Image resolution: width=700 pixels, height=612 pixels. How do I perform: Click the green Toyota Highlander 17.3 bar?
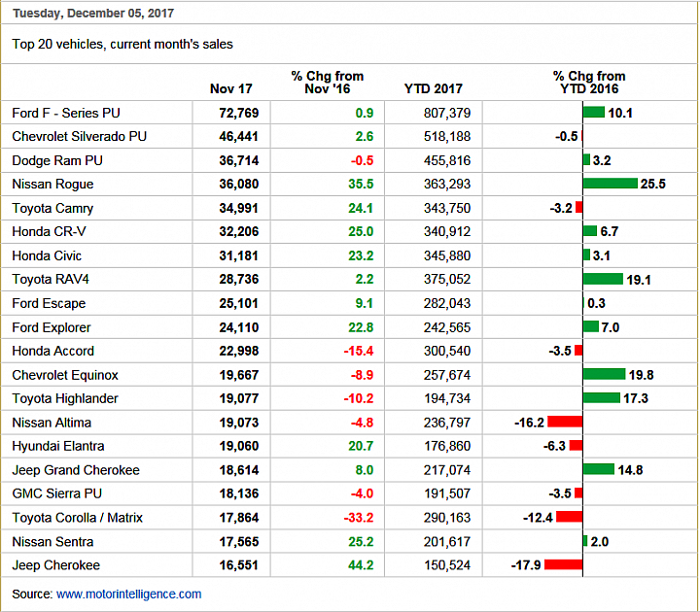[x=602, y=397]
